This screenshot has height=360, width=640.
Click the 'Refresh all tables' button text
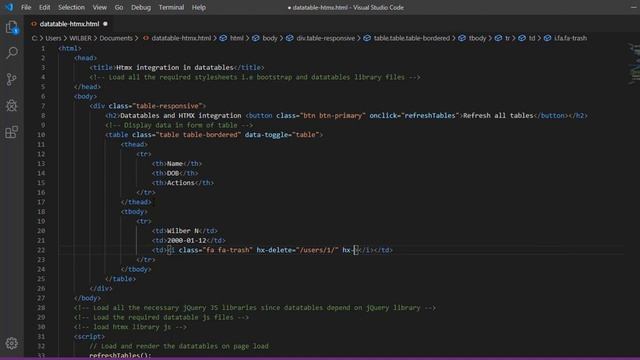coord(498,116)
